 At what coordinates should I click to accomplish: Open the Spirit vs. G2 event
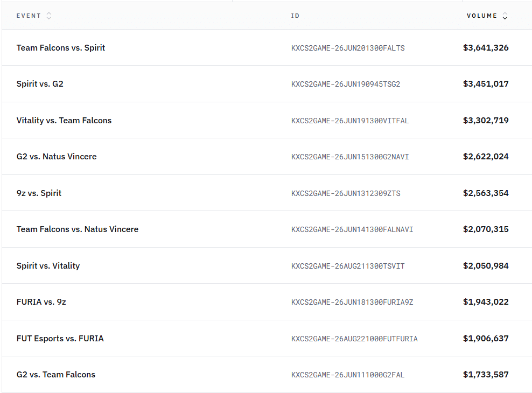click(x=40, y=84)
